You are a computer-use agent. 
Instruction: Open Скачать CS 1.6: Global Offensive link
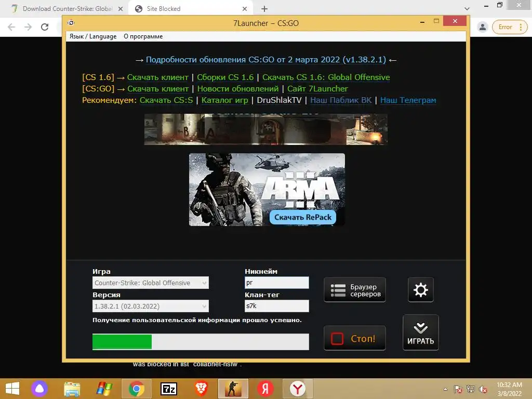[x=326, y=77]
